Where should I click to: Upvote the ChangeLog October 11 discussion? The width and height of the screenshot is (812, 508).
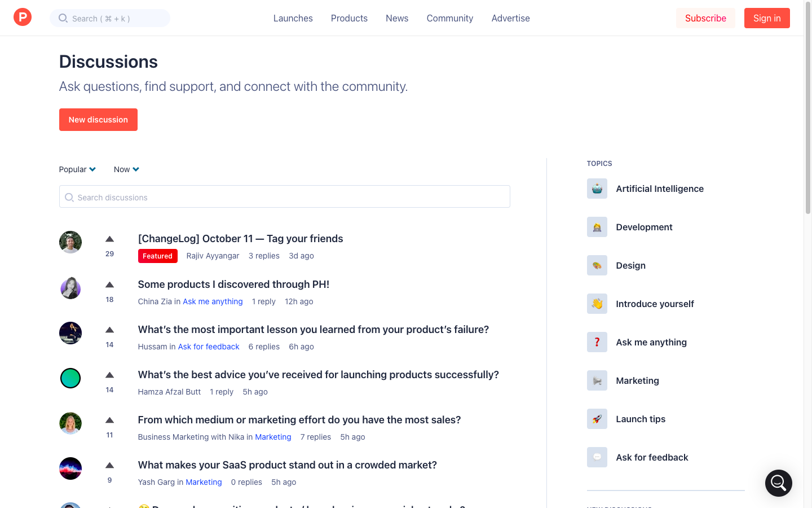pos(110,239)
